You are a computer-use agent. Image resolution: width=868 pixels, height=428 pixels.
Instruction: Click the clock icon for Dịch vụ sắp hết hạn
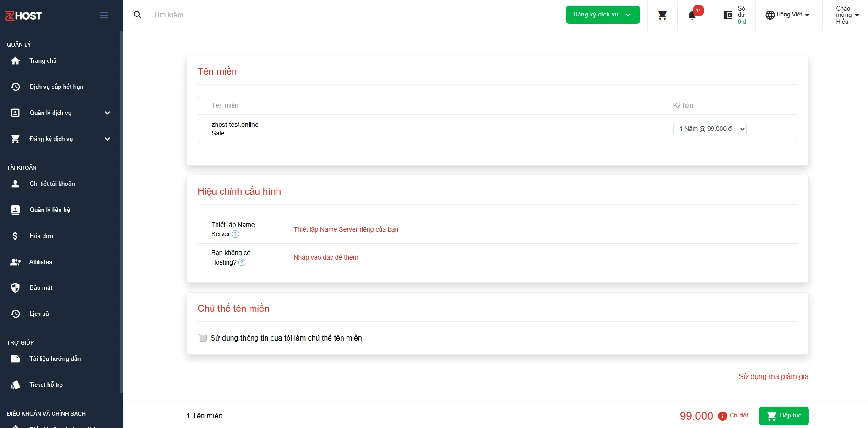tap(15, 87)
